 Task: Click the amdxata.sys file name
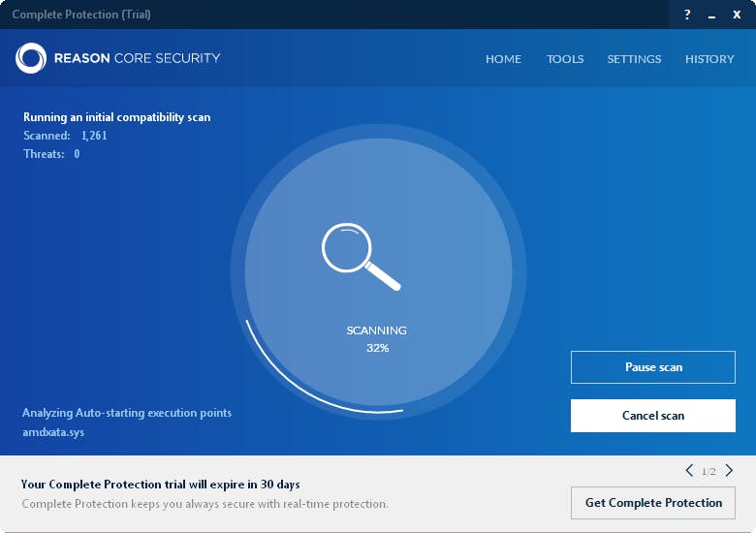point(53,432)
